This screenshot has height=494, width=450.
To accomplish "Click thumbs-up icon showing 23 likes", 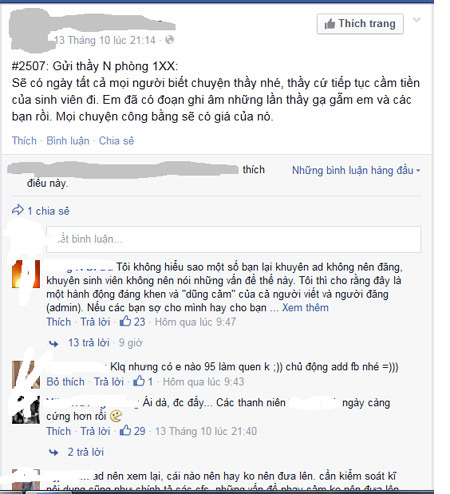I will pyautogui.click(x=125, y=321).
